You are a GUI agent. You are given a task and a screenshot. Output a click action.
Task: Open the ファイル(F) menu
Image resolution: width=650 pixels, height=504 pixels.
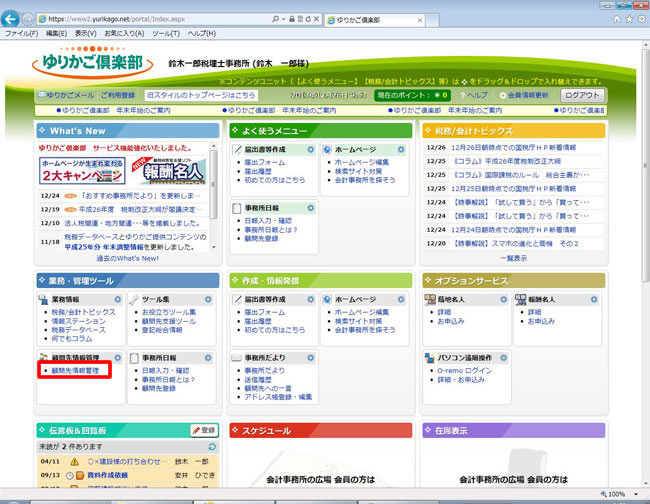[x=21, y=33]
